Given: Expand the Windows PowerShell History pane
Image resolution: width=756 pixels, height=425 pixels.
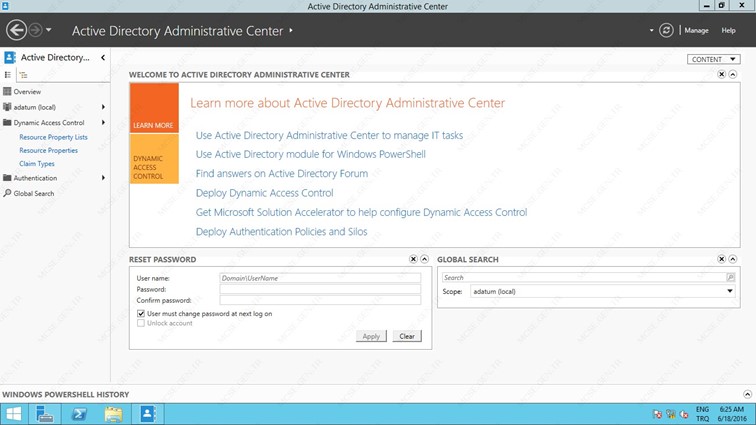Looking at the screenshot, I should (x=747, y=394).
